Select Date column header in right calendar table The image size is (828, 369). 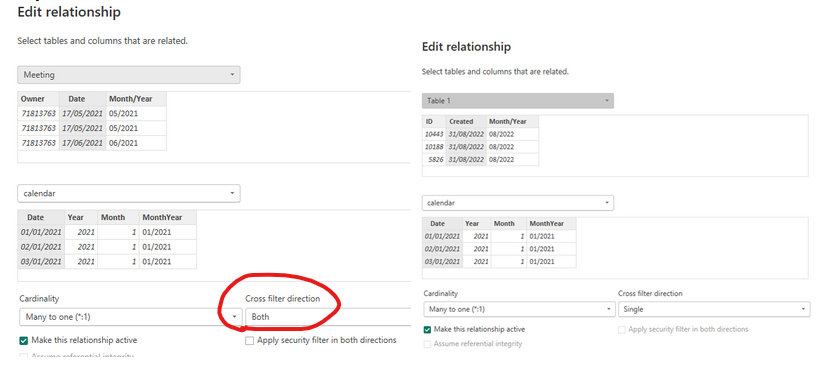point(443,223)
